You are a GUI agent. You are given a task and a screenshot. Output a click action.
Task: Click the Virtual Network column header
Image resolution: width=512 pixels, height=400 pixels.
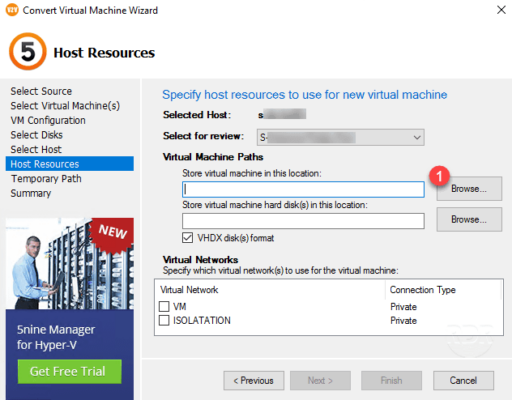click(189, 290)
